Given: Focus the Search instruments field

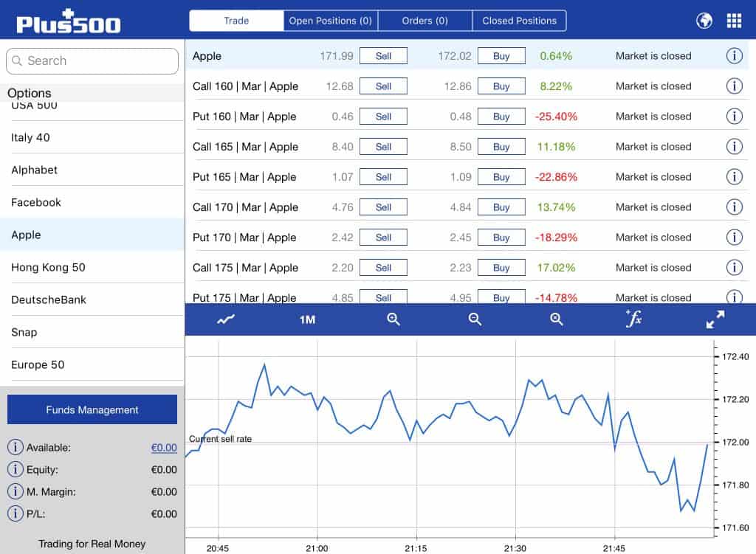Looking at the screenshot, I should (x=92, y=60).
